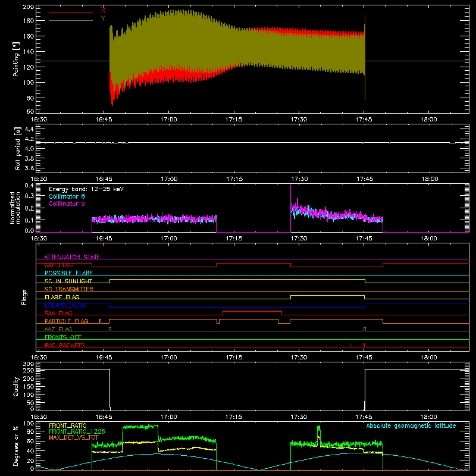476x476 pixels.
Task: Click the 300 tick on Quality axis
Action: click(29, 364)
